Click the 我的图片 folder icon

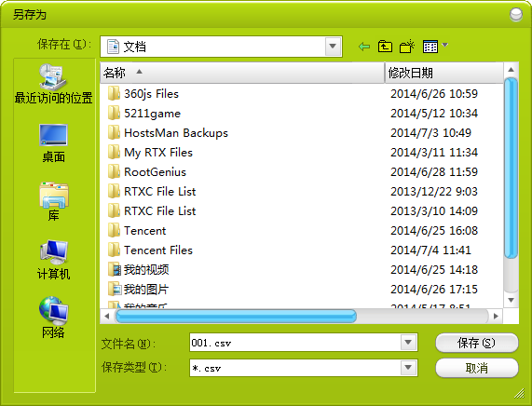pyautogui.click(x=115, y=289)
